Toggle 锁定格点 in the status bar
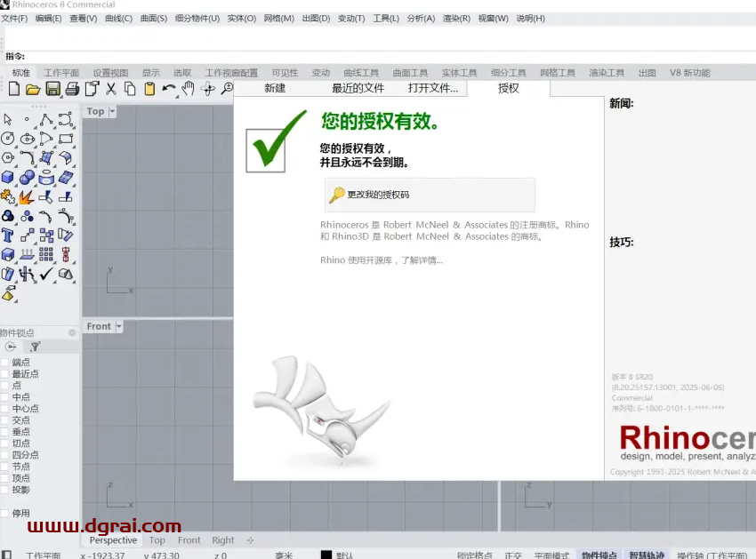756x559 pixels. 474,555
